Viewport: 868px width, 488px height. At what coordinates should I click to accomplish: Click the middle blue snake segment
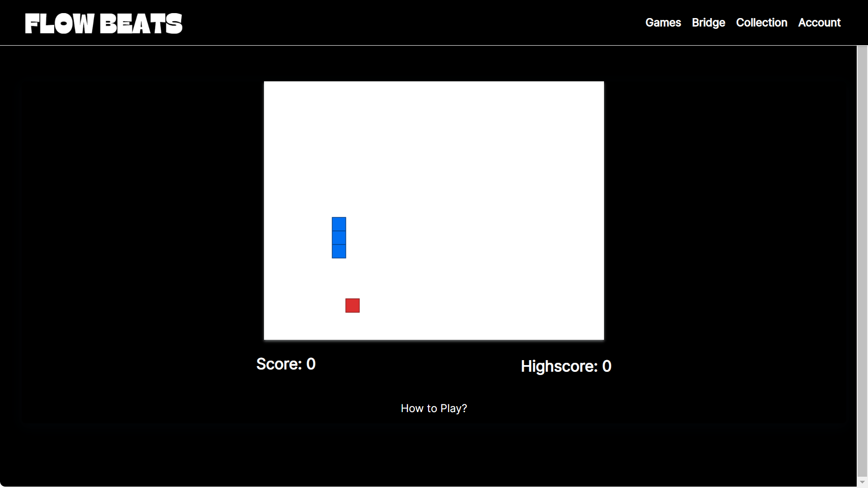(339, 238)
